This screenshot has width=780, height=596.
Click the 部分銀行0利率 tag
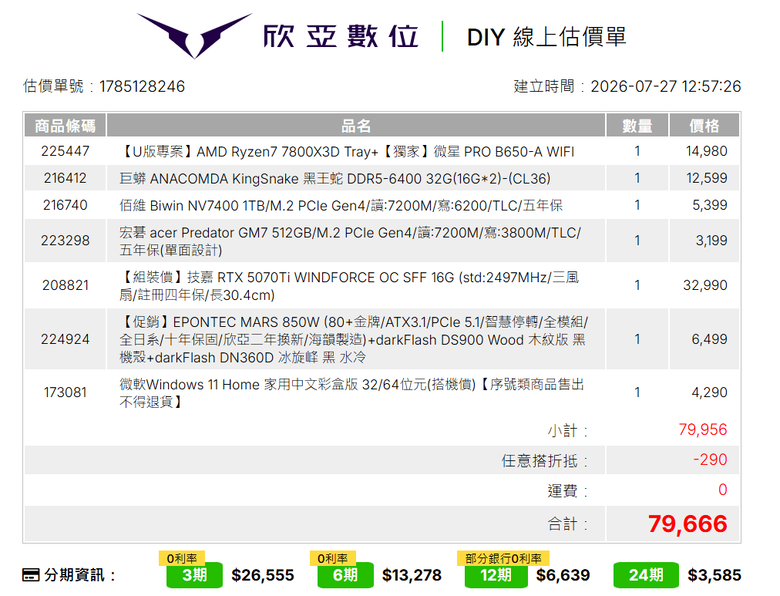503,558
